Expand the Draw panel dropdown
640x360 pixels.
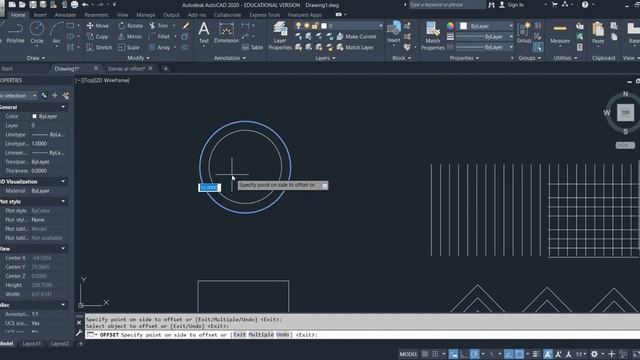[x=36, y=58]
